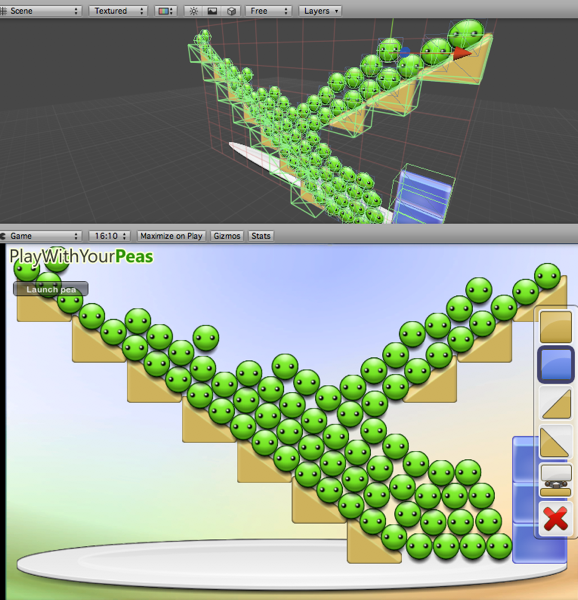Open the Textured draw mode dropdown
This screenshot has width=578, height=600.
(x=118, y=11)
